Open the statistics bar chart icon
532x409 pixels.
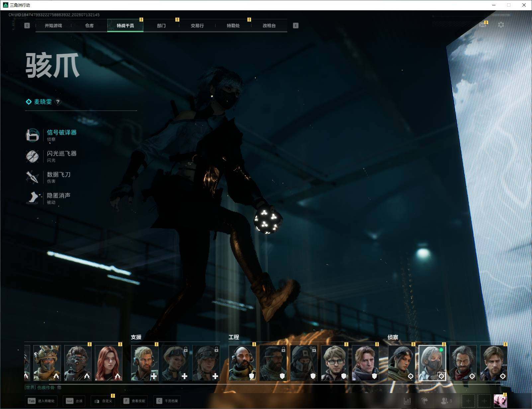point(407,401)
